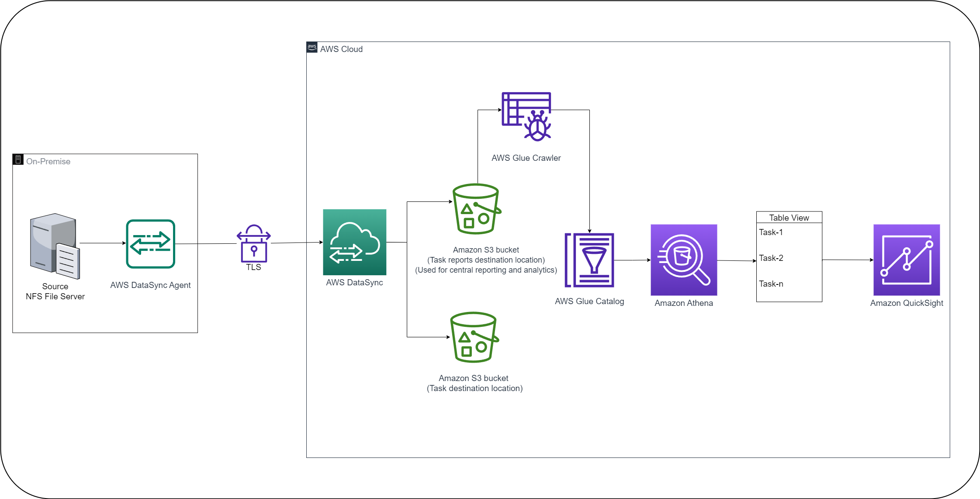Select the Amazon Athena icon
Image resolution: width=980 pixels, height=499 pixels.
(x=683, y=260)
